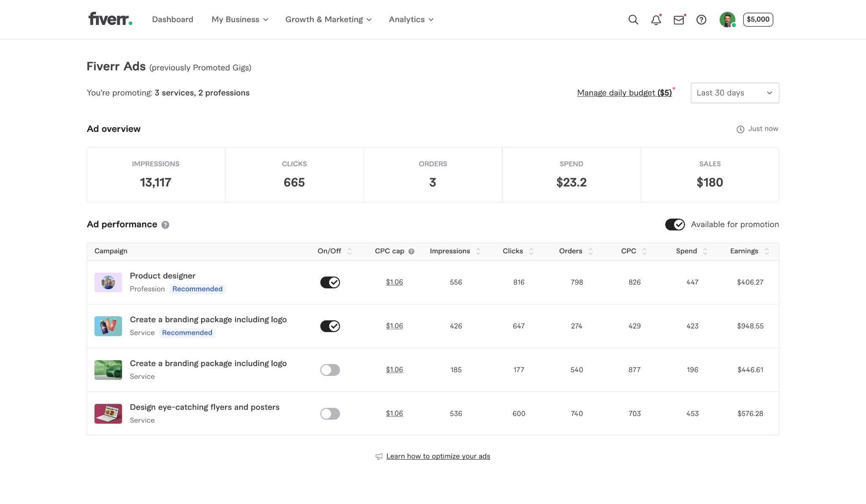This screenshot has width=866, height=504.
Task: Open the Last 30 days dropdown
Action: coord(734,93)
